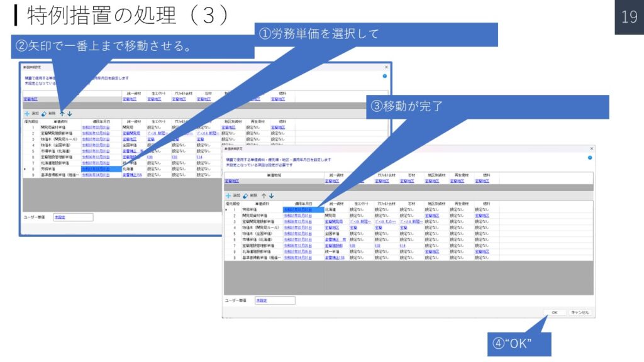
Task: Open 室蘭開発局 link in right dialog row 3
Action: tap(333, 221)
